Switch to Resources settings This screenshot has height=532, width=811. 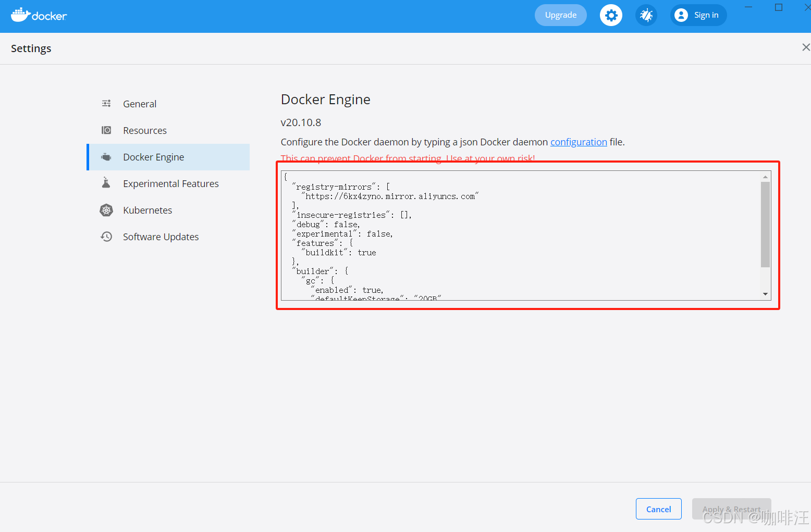pos(168,130)
